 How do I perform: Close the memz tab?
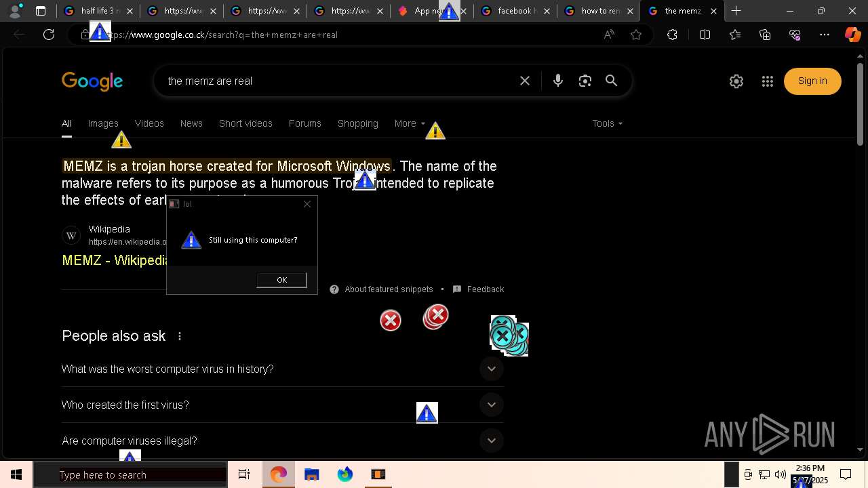coord(713,11)
